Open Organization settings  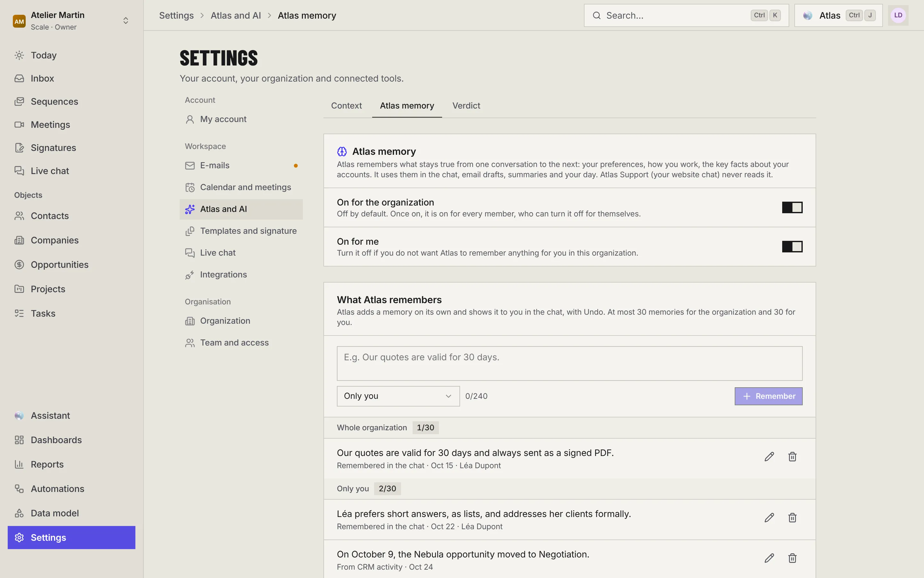click(241, 321)
